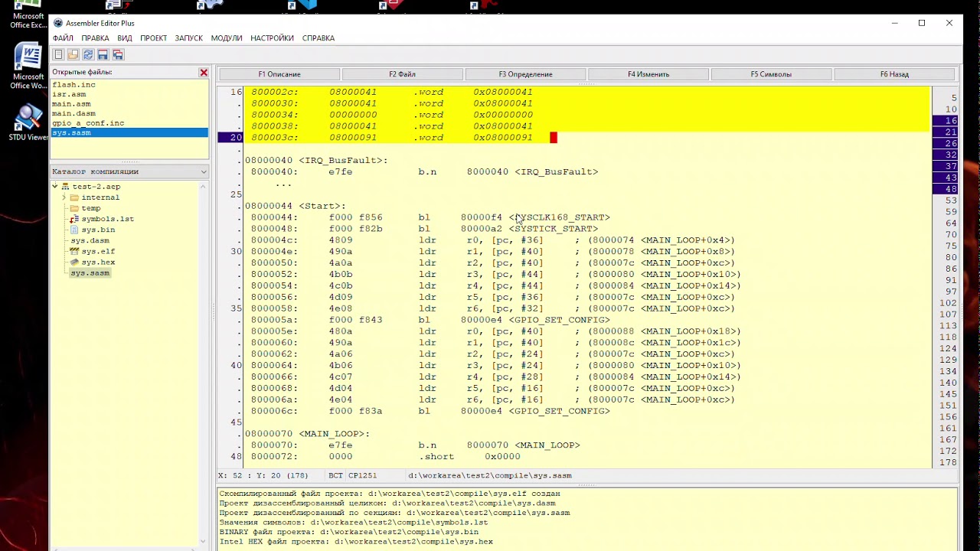Open the ПРОЕКТ menu
This screenshot has width=980, height=551.
[x=153, y=38]
